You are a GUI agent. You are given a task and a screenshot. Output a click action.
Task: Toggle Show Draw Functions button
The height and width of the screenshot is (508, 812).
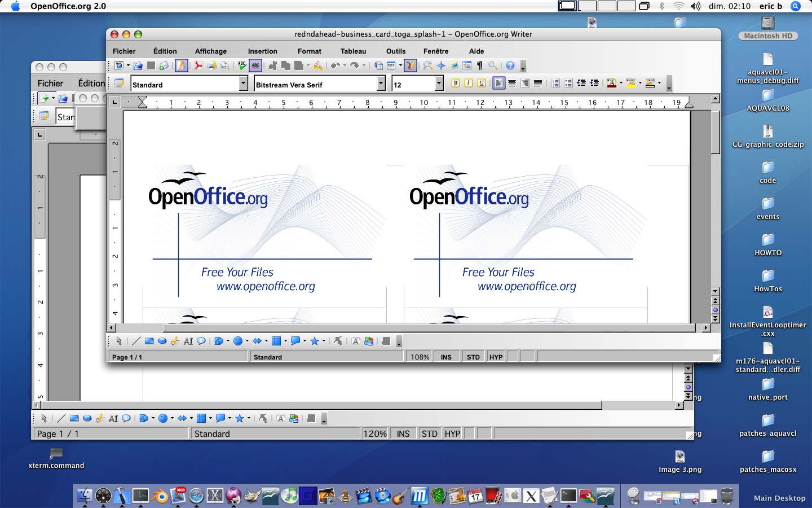point(411,65)
